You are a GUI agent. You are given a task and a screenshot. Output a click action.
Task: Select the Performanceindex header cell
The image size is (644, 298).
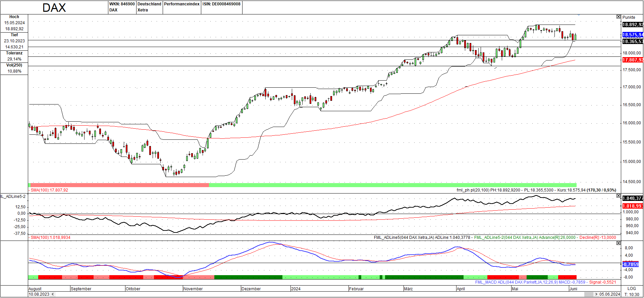click(182, 7)
